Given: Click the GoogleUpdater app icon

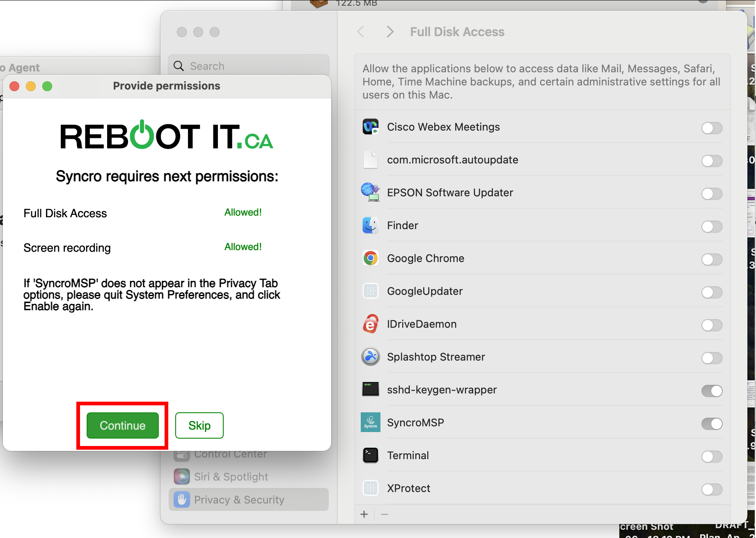Looking at the screenshot, I should coord(371,291).
